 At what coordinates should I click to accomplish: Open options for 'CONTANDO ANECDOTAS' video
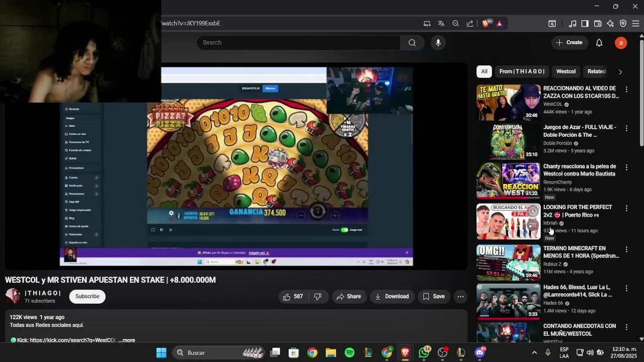pos(626,327)
